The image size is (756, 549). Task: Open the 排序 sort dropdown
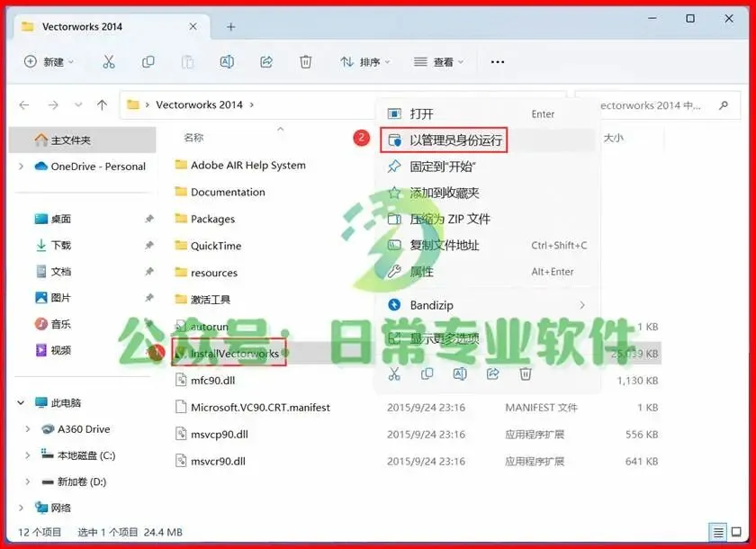click(365, 62)
